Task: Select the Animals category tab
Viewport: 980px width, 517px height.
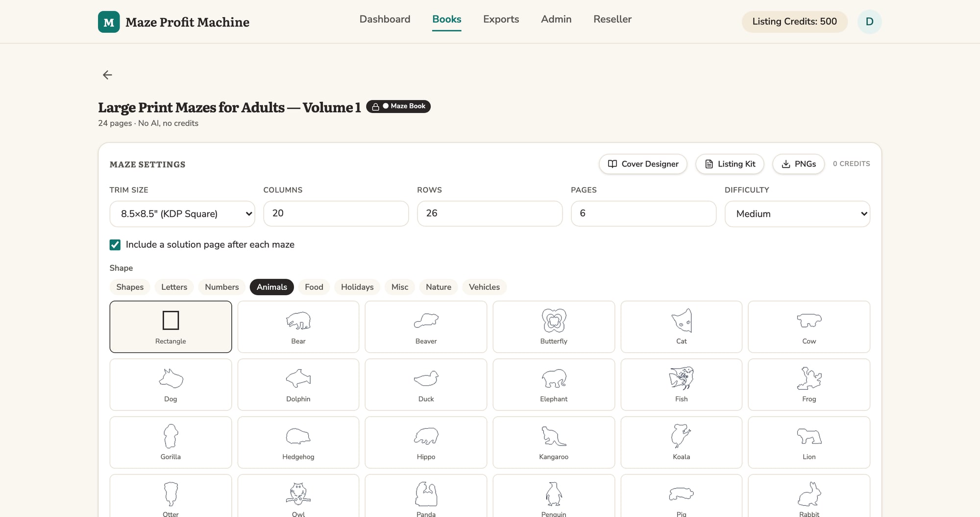Action: (272, 287)
